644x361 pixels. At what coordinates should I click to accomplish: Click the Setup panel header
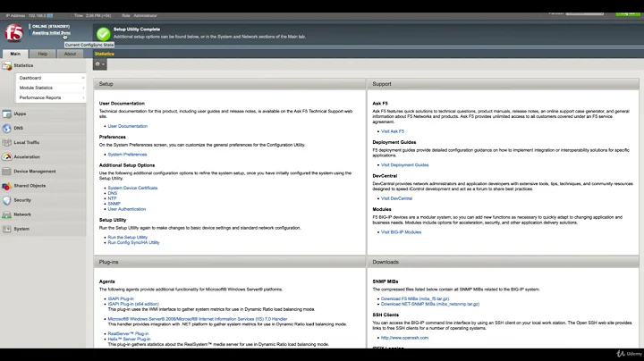230,84
